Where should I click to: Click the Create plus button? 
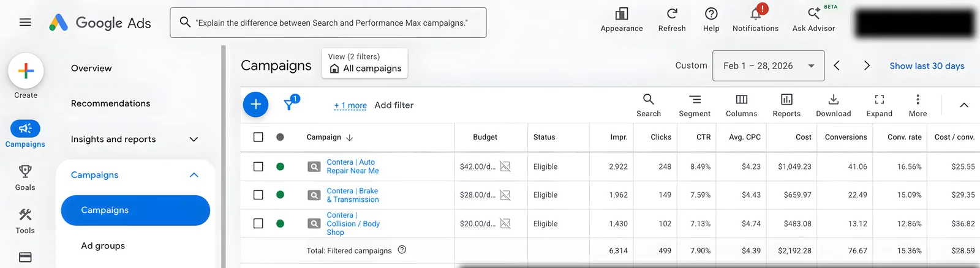[26, 71]
